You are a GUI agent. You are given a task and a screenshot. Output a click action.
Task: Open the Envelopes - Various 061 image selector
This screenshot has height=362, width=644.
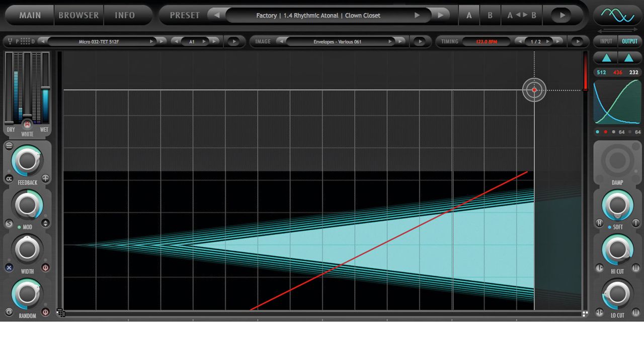point(338,42)
